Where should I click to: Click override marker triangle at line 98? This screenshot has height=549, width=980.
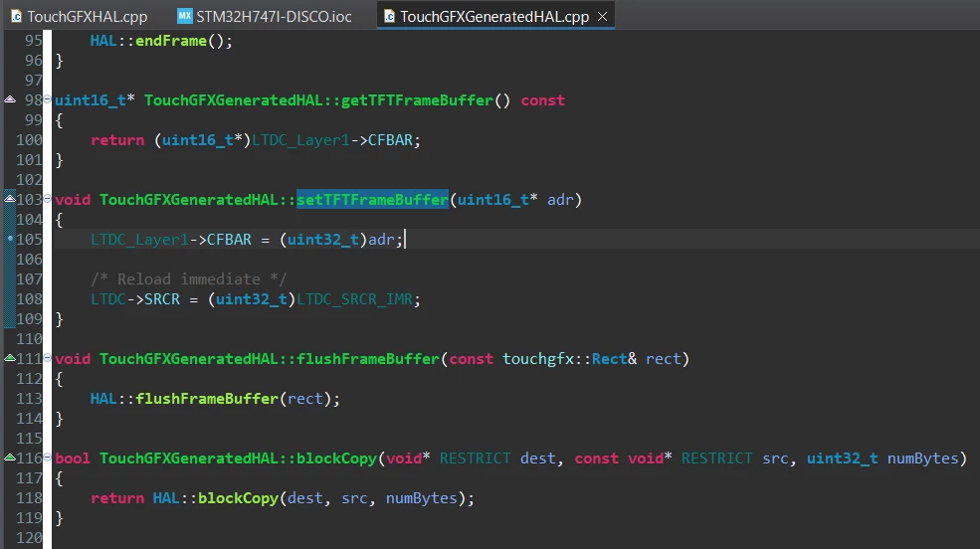tap(10, 99)
